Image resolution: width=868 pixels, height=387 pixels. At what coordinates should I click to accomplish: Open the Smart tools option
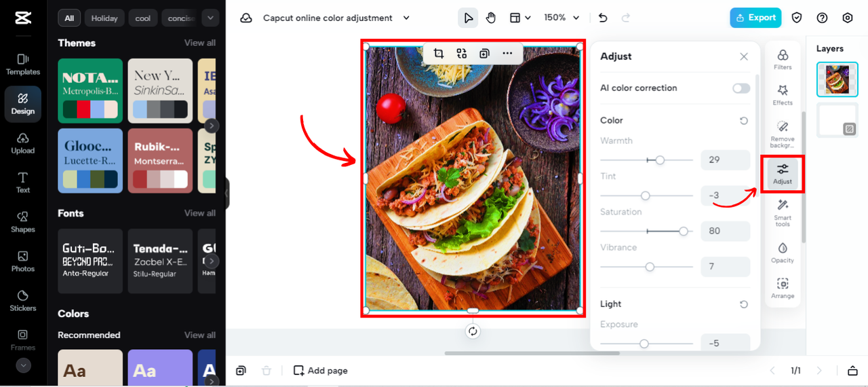click(x=783, y=213)
